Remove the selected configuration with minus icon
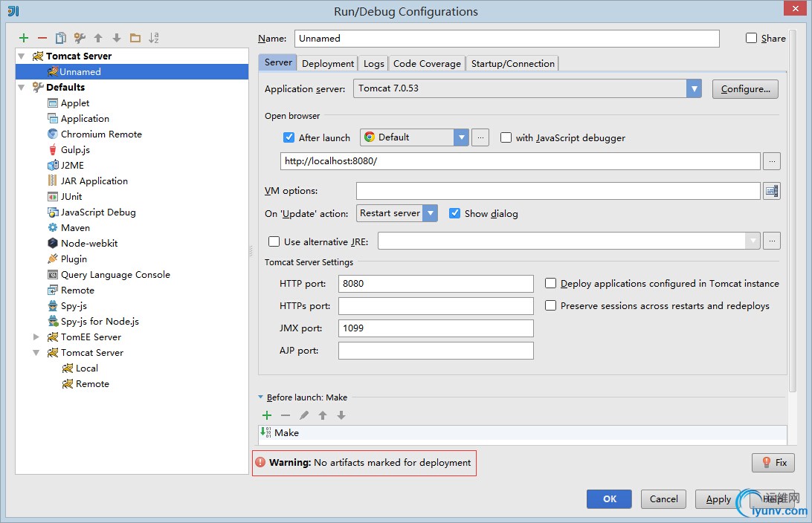 (42, 38)
